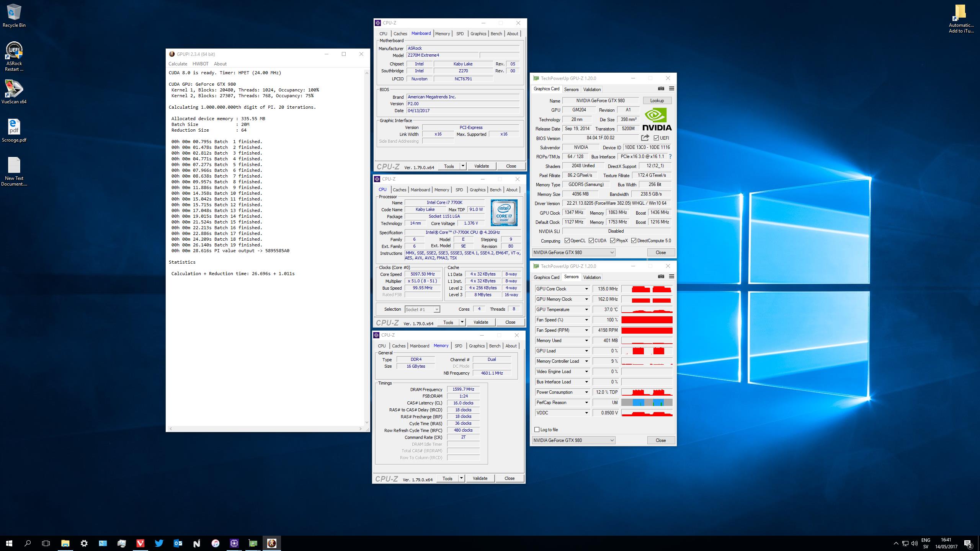Click the camera icon in GPU-Z Sensors window
Image resolution: width=980 pixels, height=551 pixels.
(x=661, y=277)
